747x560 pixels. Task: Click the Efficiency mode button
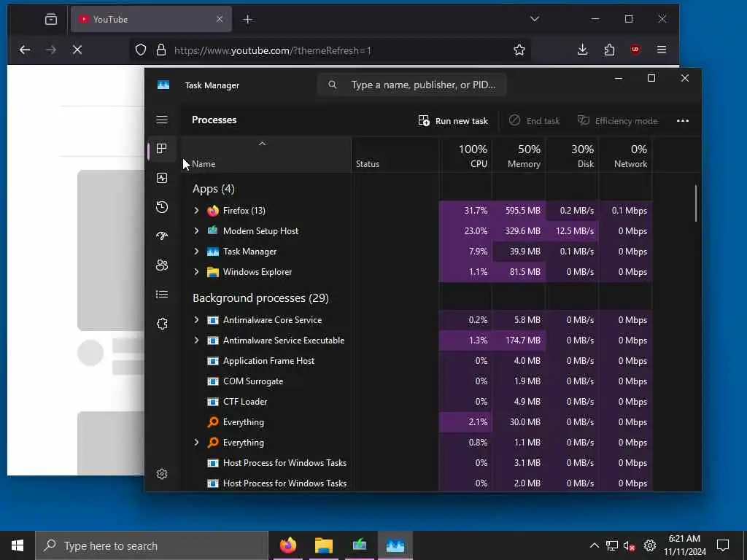[617, 120]
